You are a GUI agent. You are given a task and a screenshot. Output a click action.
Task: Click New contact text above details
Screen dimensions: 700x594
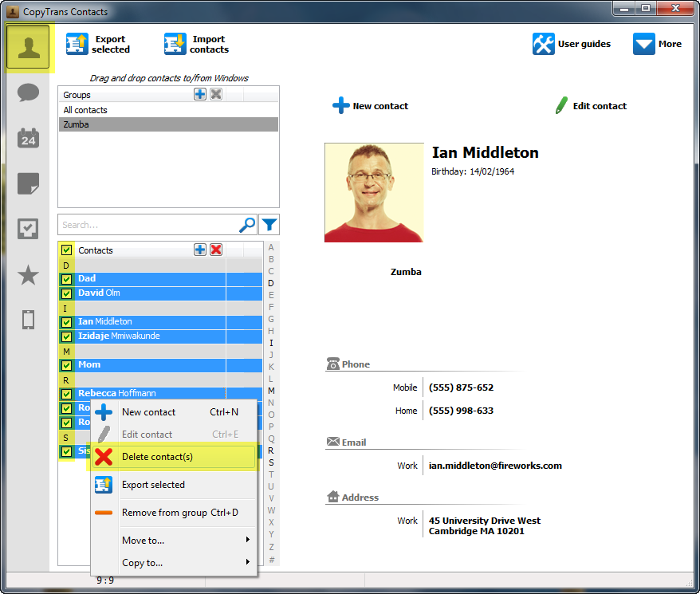coord(380,106)
